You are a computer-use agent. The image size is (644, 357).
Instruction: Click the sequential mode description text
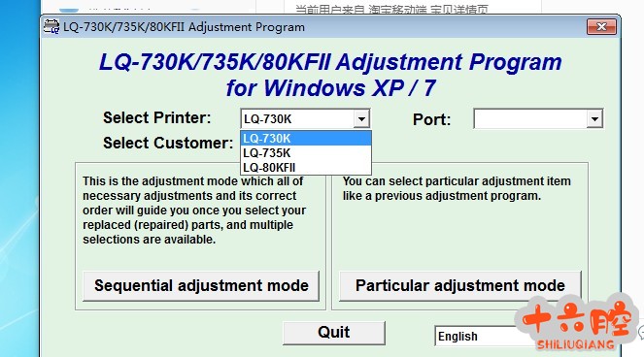pyautogui.click(x=194, y=211)
